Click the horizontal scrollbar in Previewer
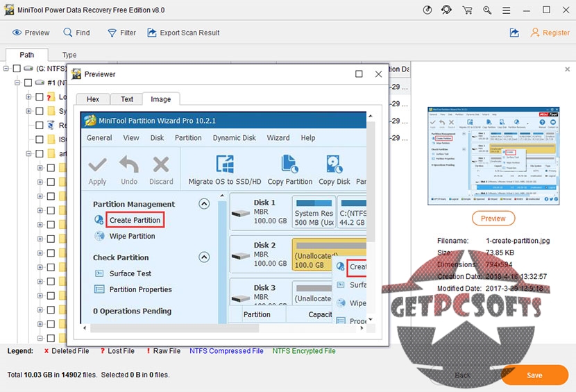 [x=174, y=328]
